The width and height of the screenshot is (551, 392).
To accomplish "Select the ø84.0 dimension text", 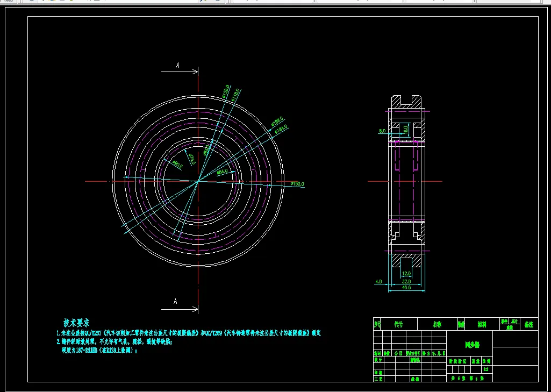I will tap(222, 172).
